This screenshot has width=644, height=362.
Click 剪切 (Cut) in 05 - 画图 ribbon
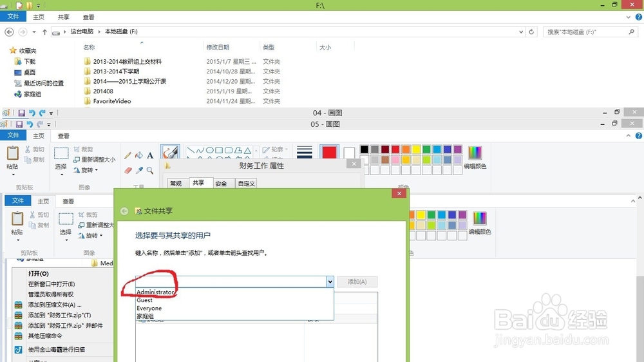point(35,149)
